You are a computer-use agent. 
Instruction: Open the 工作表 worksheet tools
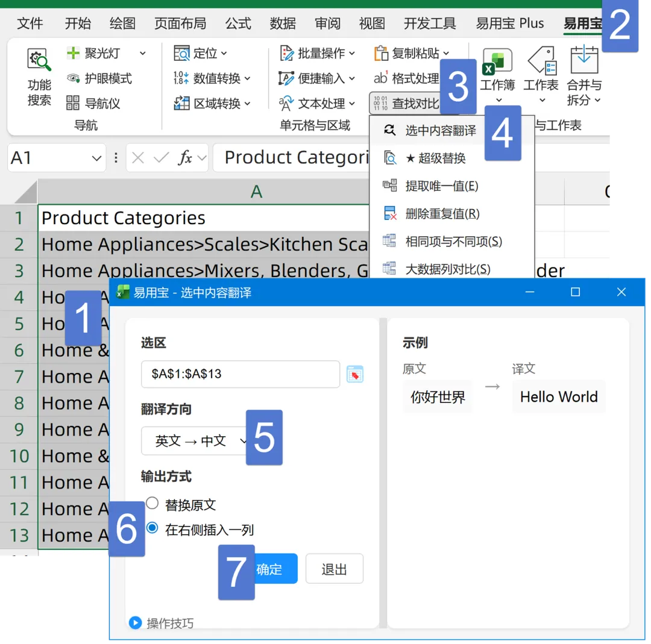coord(541,75)
